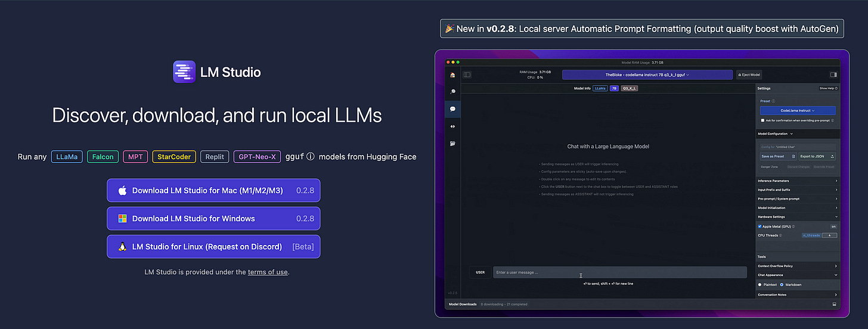Select the Markdown radio option
Screen dimensions: 868x329
tap(782, 285)
